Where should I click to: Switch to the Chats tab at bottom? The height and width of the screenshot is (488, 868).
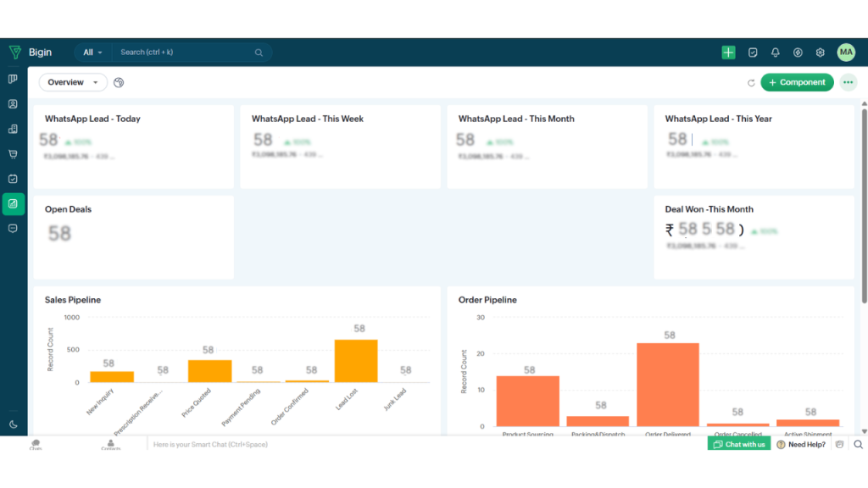(x=36, y=444)
